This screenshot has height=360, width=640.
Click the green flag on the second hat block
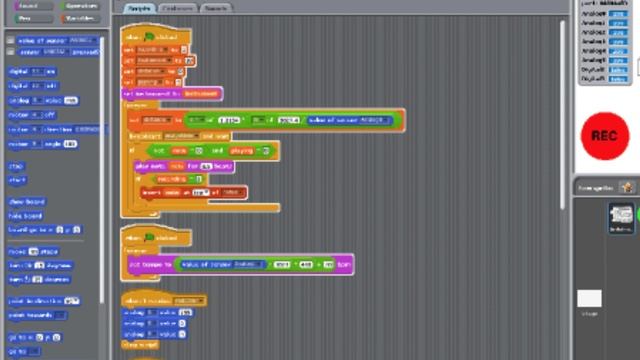click(149, 237)
